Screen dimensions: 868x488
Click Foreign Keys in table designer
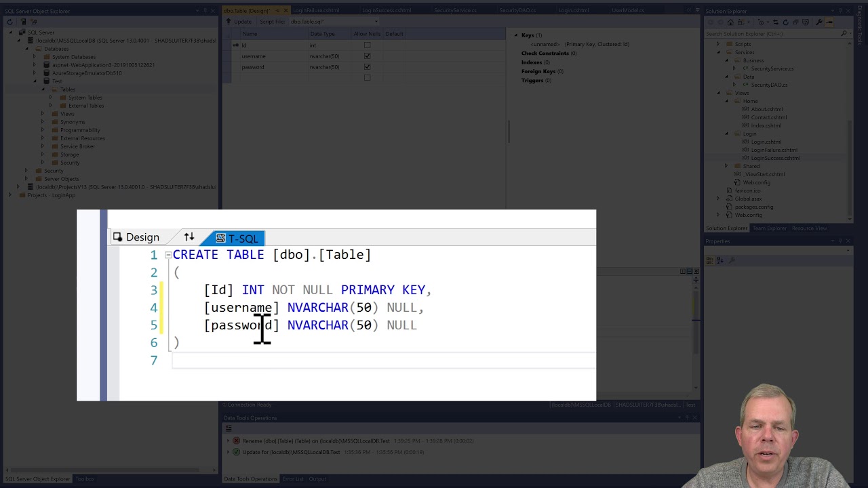click(538, 71)
